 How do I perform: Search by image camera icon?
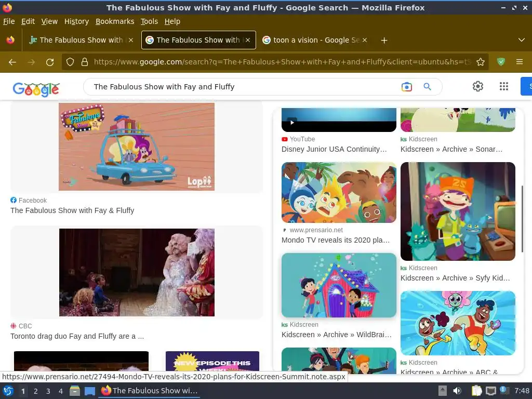coord(406,87)
